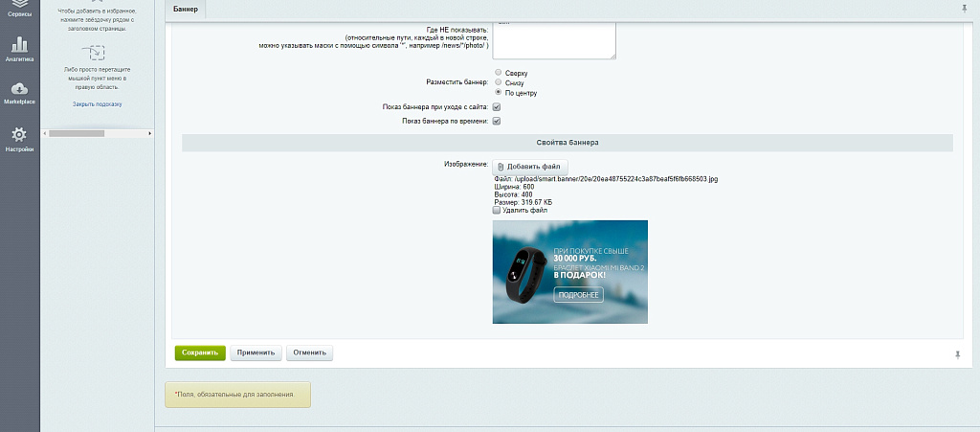Click the left arrow of the sidebar scrollbar
The image size is (980, 432).
[44, 133]
